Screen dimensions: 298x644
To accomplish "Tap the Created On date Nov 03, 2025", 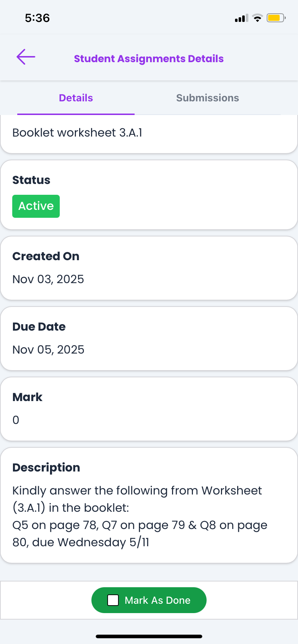I will coord(48,279).
